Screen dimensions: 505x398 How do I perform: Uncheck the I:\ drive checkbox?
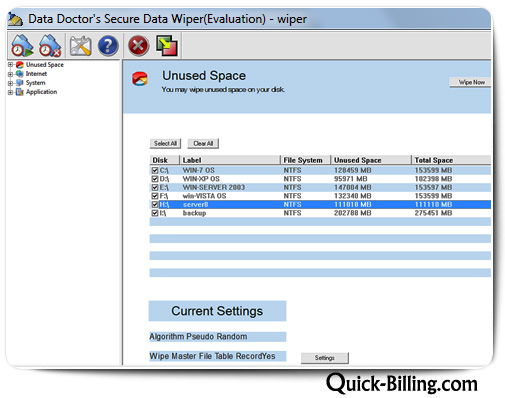pyautogui.click(x=155, y=213)
